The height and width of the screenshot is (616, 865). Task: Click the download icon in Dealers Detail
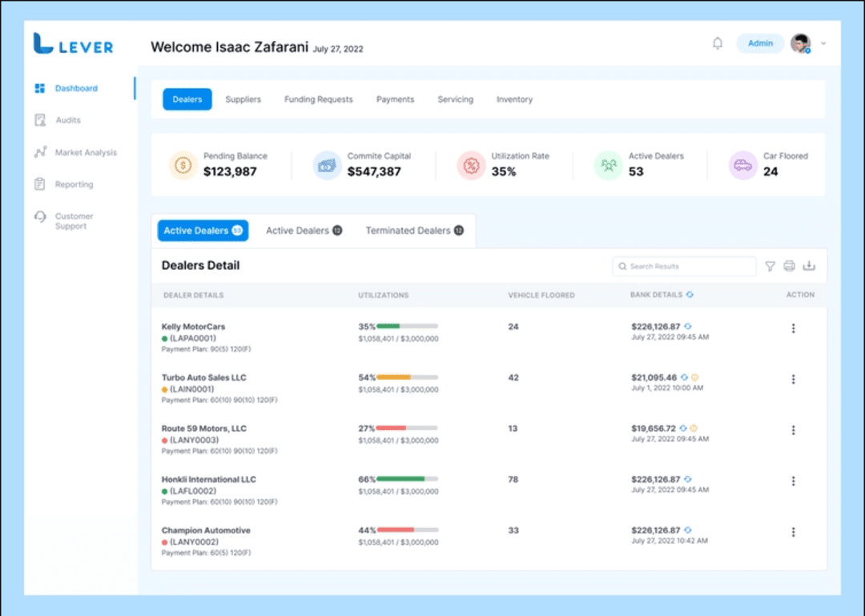(x=809, y=265)
